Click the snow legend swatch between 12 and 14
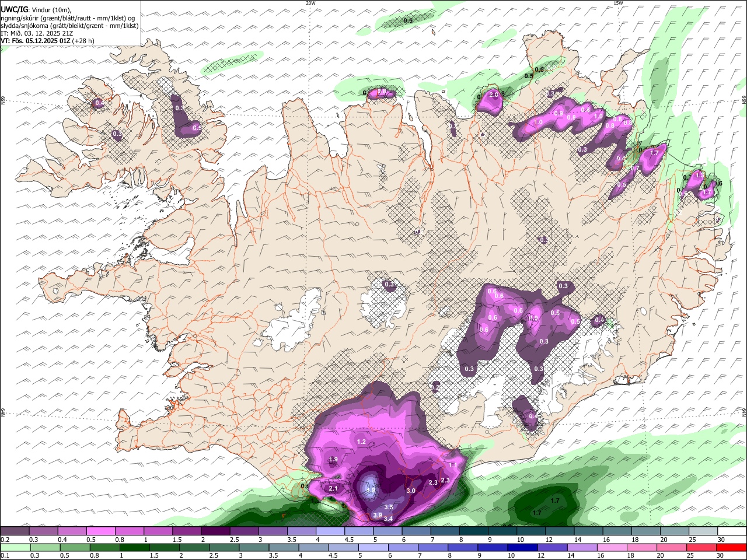This screenshot has width=747, height=560. pyautogui.click(x=558, y=531)
